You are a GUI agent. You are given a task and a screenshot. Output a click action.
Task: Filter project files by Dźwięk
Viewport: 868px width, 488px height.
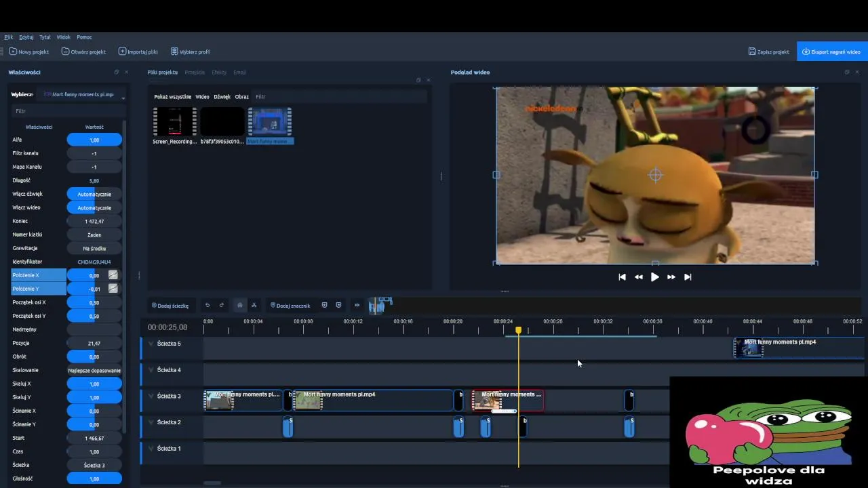pyautogui.click(x=222, y=97)
